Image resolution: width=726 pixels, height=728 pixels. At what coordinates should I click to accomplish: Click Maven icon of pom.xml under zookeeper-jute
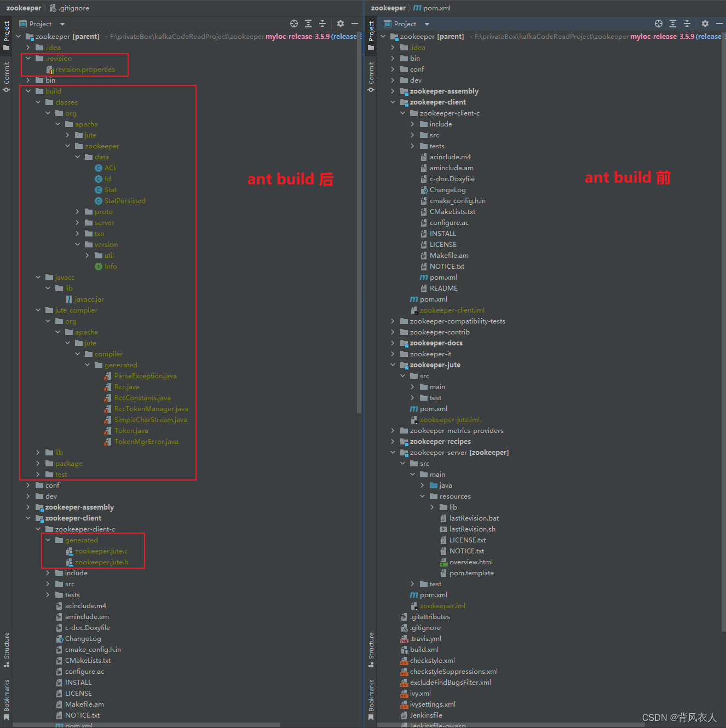coord(414,409)
